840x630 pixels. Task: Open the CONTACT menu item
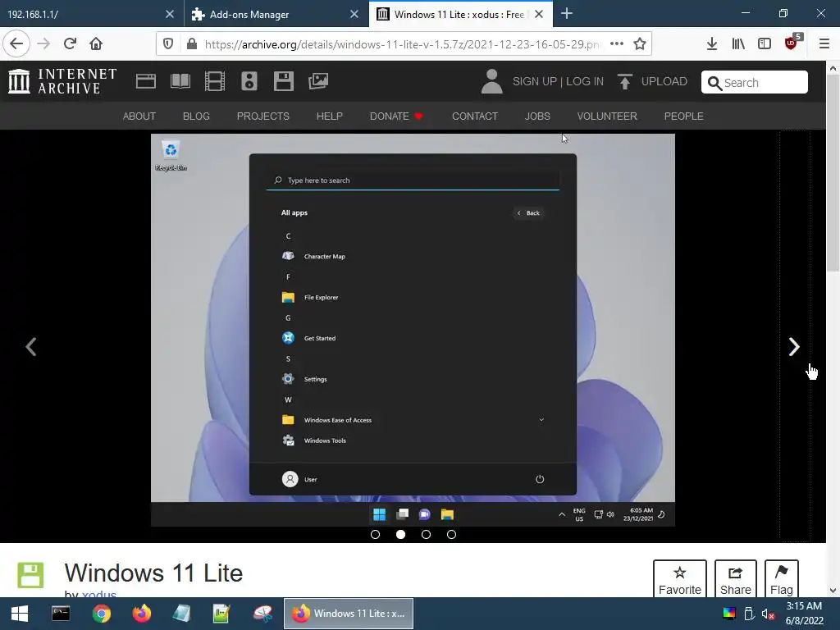point(475,116)
